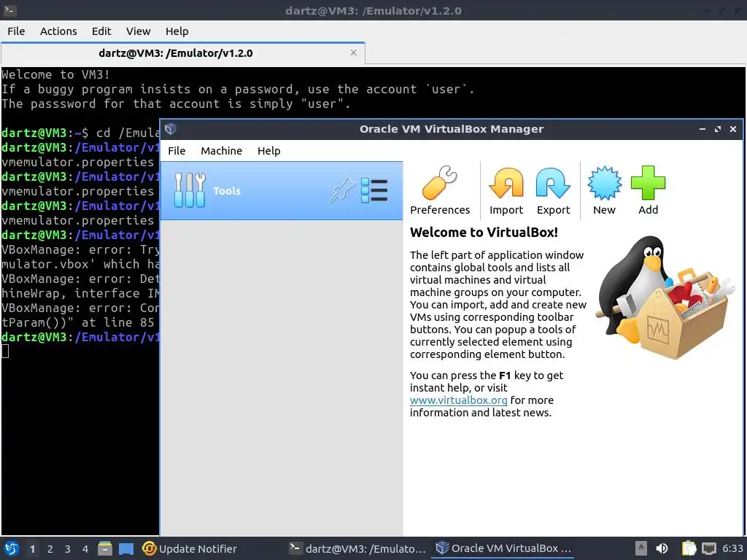747x560 pixels.
Task: Select the Tools item in the left pane
Action: coord(282,190)
